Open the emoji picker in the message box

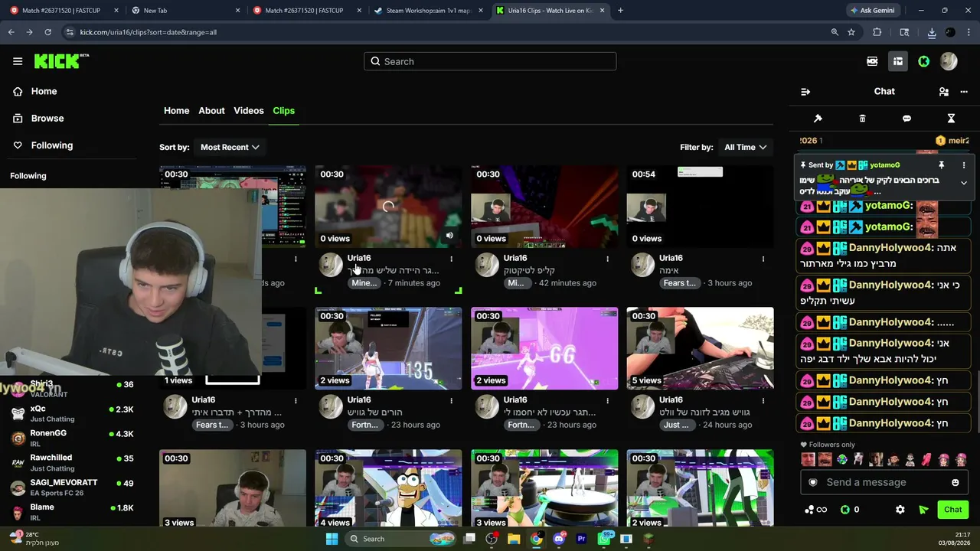tap(955, 482)
